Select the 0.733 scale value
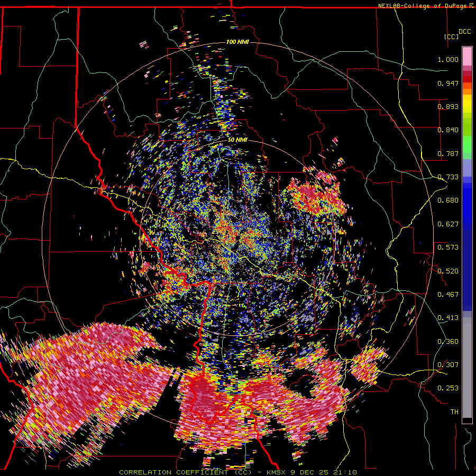 pyautogui.click(x=448, y=177)
